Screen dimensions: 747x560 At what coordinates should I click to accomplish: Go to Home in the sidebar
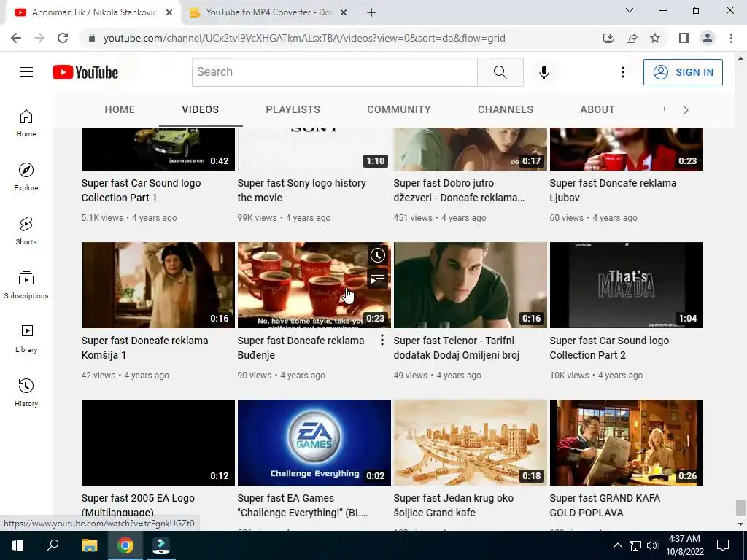pyautogui.click(x=26, y=122)
